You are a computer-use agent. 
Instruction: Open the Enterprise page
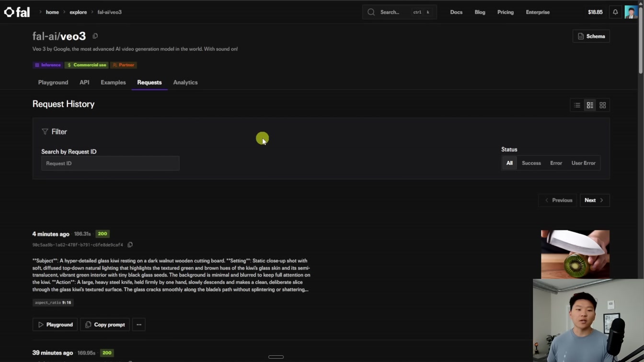point(538,12)
